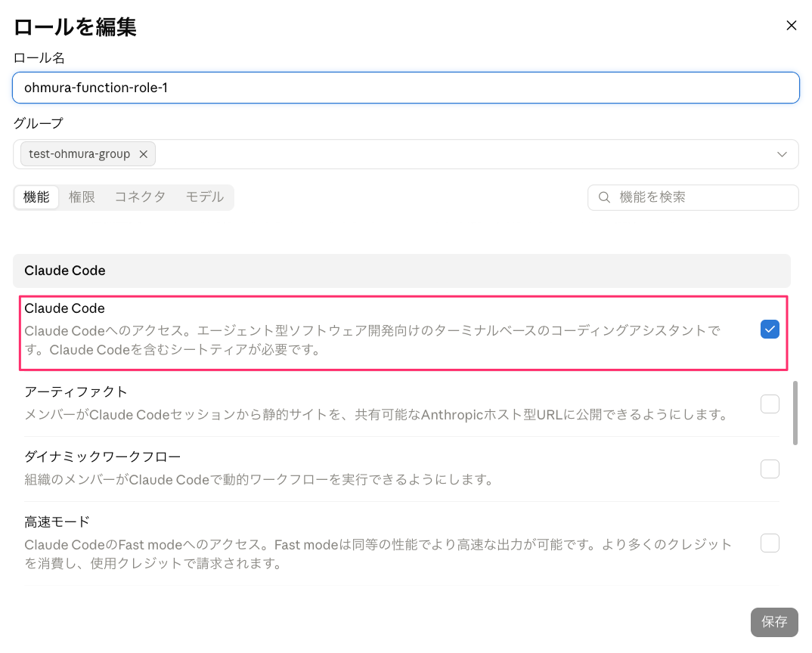Switch to the 権限 tab

click(82, 197)
